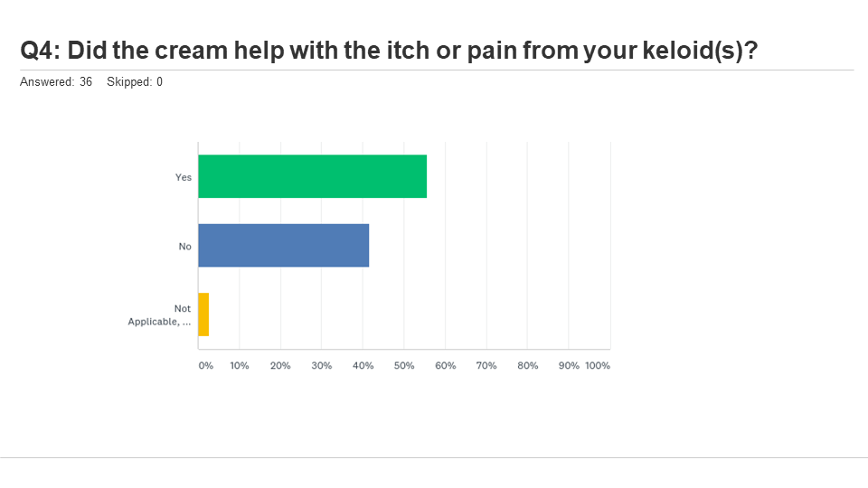Click the Skipped: 0 text
Image resolution: width=868 pixels, height=488 pixels.
135,82
